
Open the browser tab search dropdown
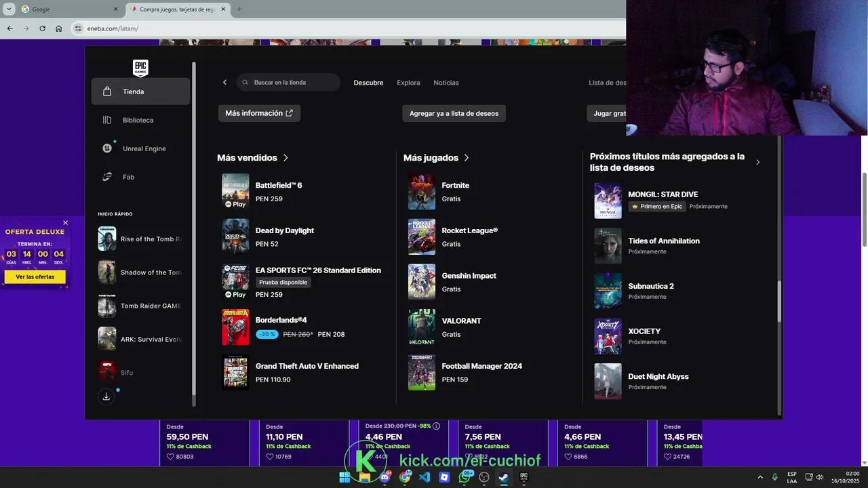[x=9, y=9]
